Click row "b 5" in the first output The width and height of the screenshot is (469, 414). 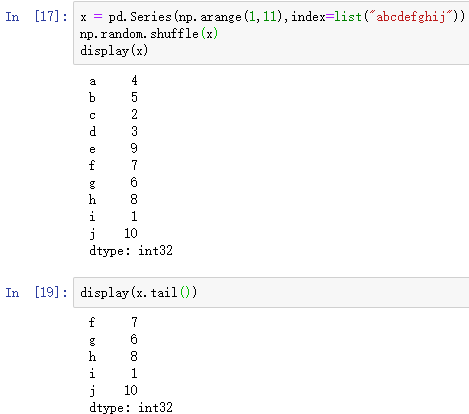click(x=113, y=98)
